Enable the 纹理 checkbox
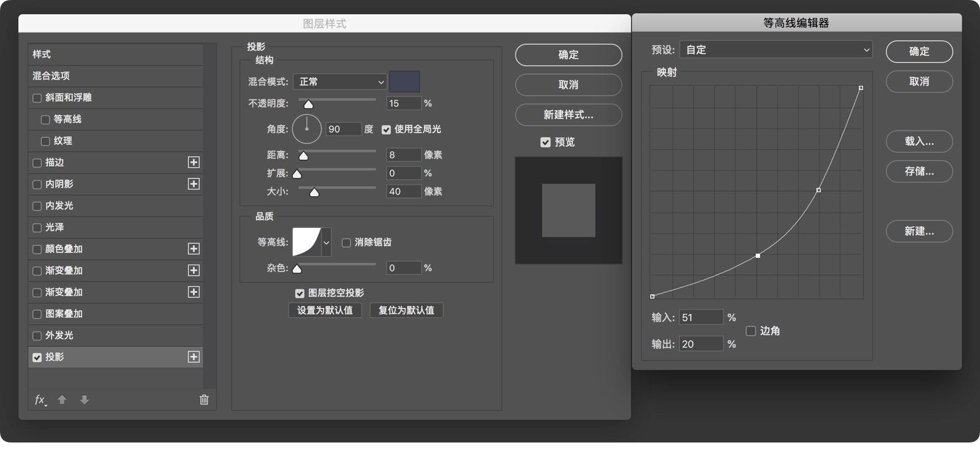 pos(45,141)
